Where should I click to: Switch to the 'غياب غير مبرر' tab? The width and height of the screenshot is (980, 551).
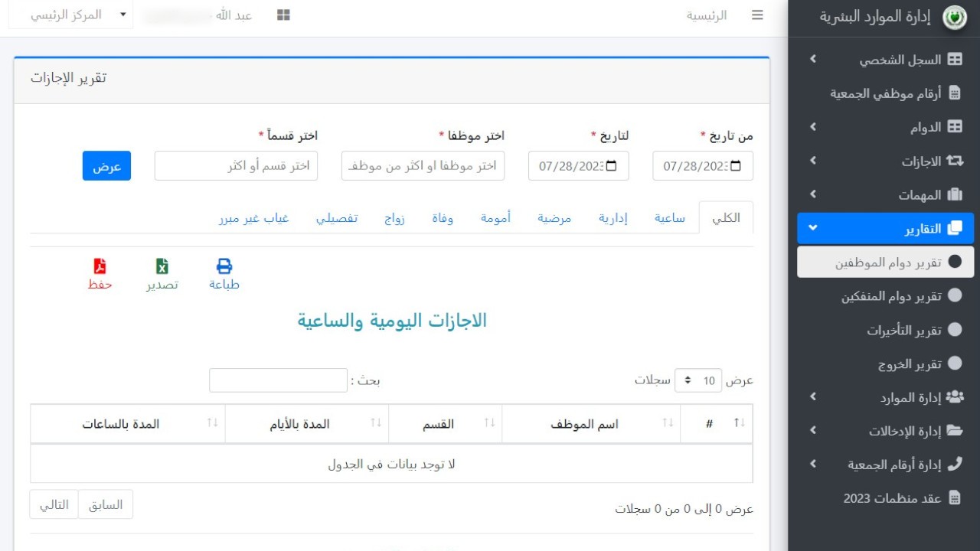pos(253,218)
